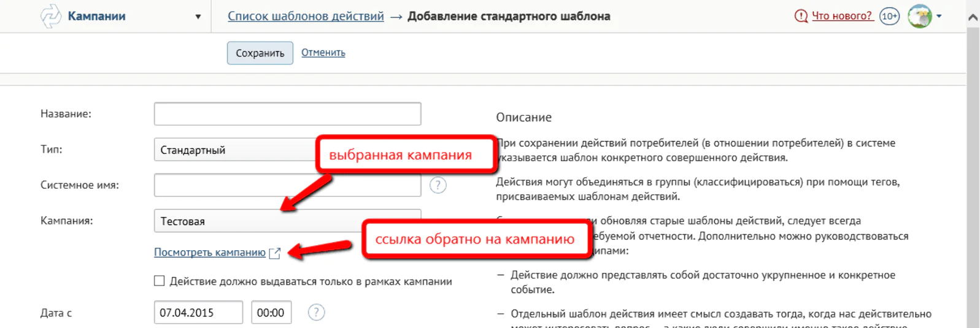Click the Название: field label
The image size is (980, 328).
point(66,114)
